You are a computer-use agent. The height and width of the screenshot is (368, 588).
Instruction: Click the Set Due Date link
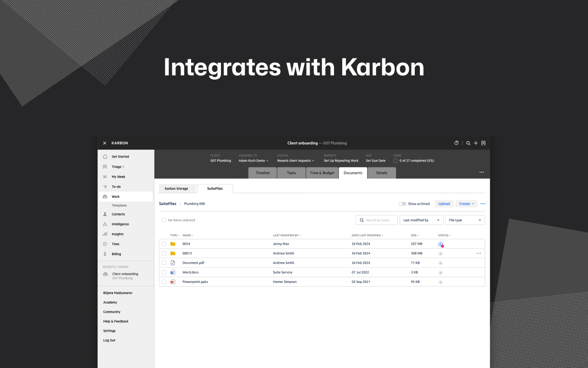click(376, 161)
